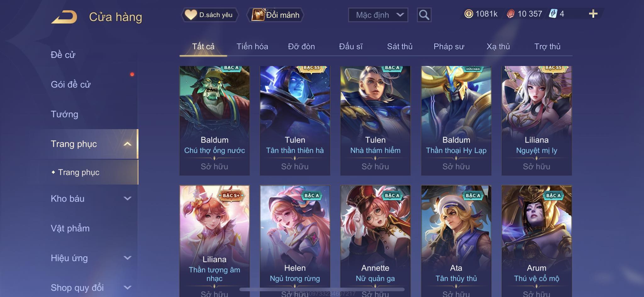Select Tulen Tân thần thiên hà skin
644x297 pixels.
(x=295, y=121)
